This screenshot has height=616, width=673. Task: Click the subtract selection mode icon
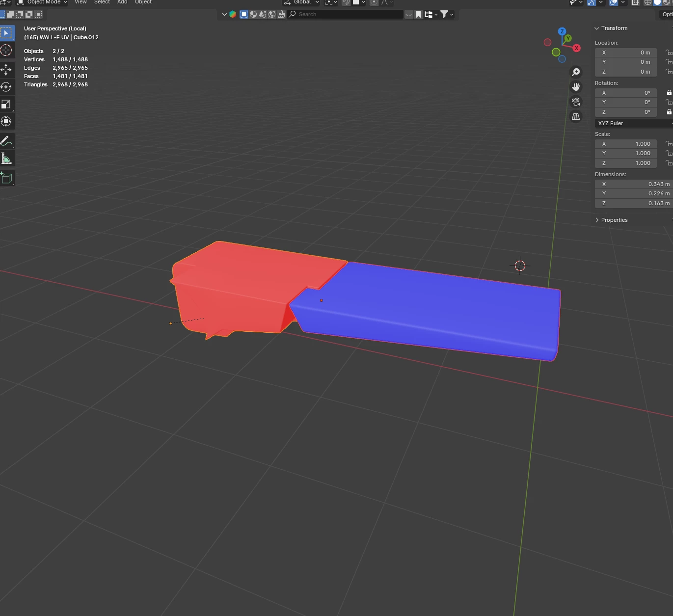(20, 14)
